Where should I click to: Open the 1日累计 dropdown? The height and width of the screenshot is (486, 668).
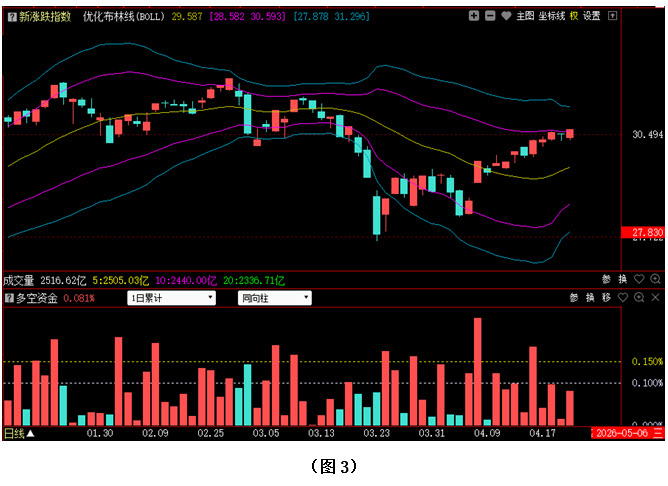click(171, 298)
